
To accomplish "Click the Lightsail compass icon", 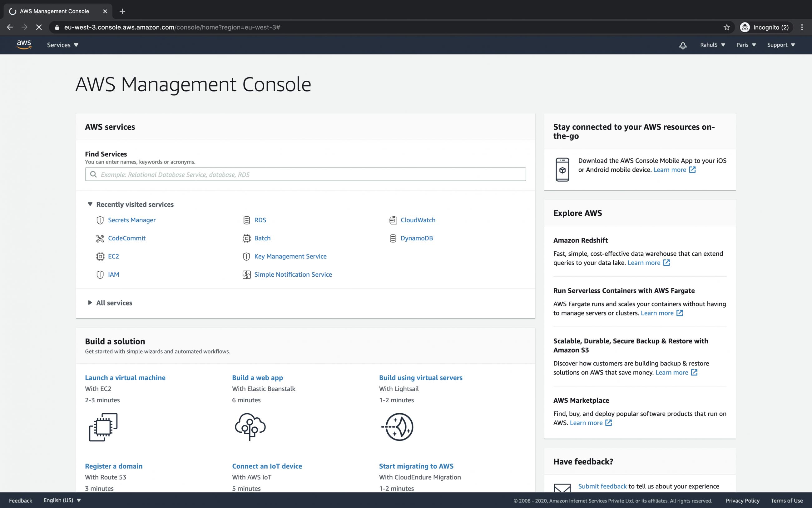I will pyautogui.click(x=398, y=427).
